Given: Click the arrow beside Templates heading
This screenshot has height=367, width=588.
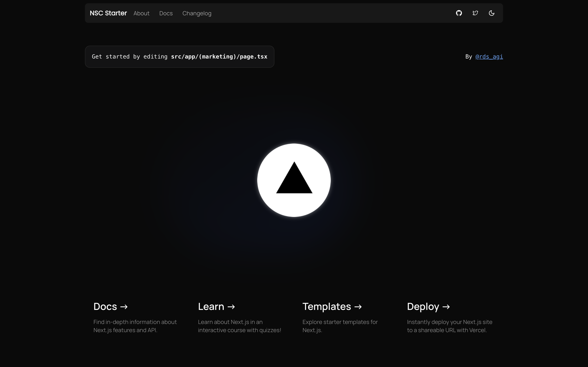Looking at the screenshot, I should click(358, 307).
